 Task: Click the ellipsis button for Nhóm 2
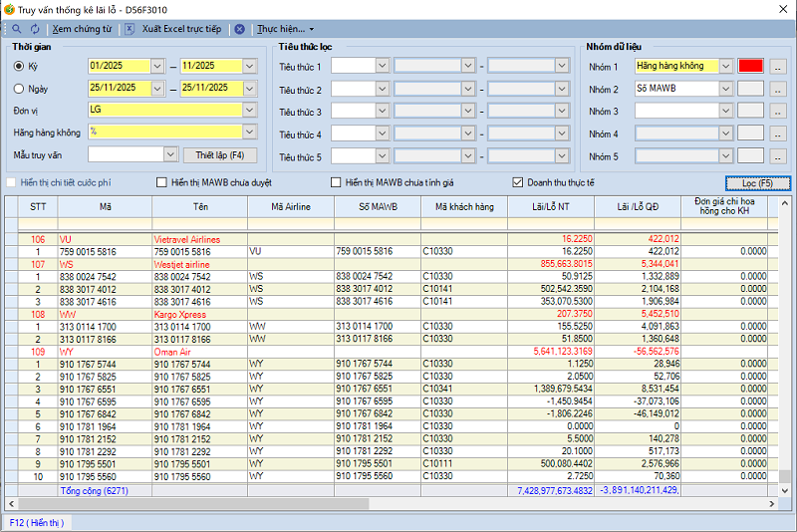click(x=778, y=90)
